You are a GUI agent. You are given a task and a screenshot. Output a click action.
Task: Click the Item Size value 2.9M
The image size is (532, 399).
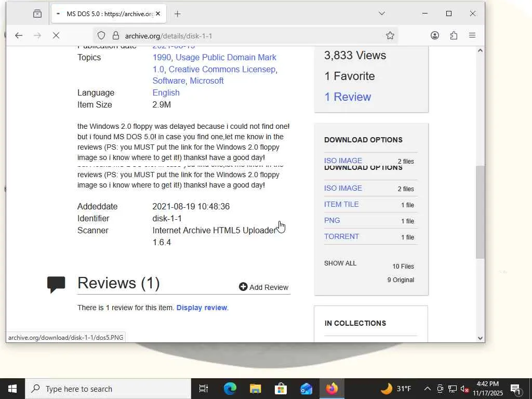(x=162, y=104)
